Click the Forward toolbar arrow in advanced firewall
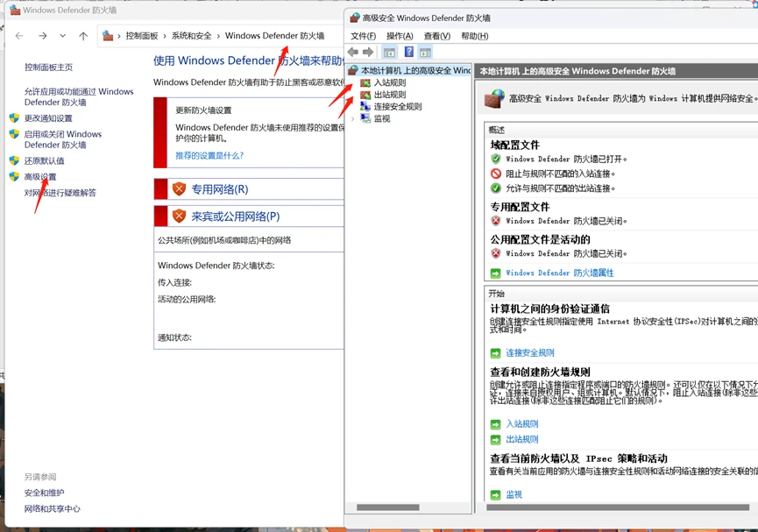 pyautogui.click(x=368, y=52)
